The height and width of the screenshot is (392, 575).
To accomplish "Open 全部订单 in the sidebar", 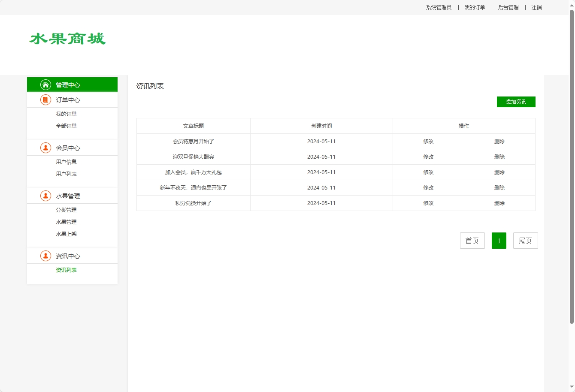I will tap(66, 126).
